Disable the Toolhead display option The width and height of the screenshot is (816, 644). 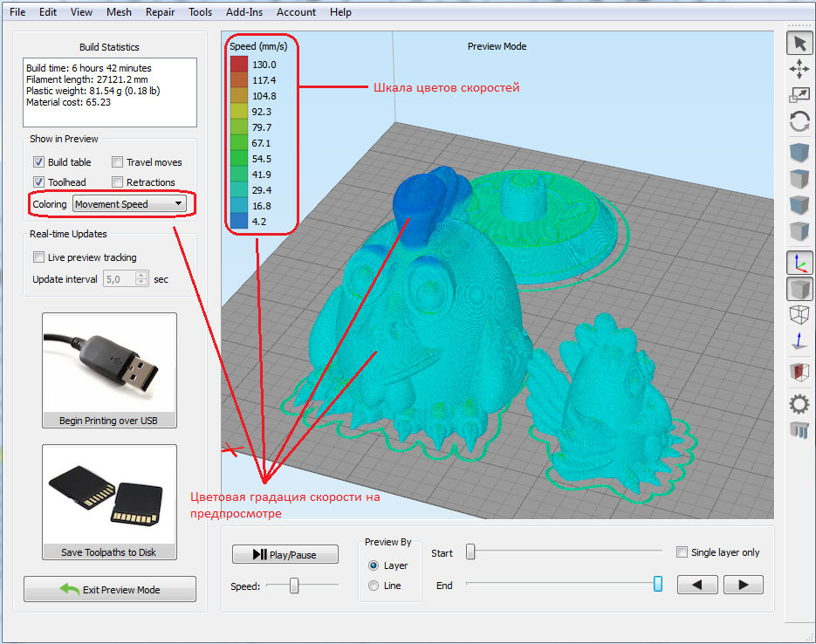coord(39,182)
